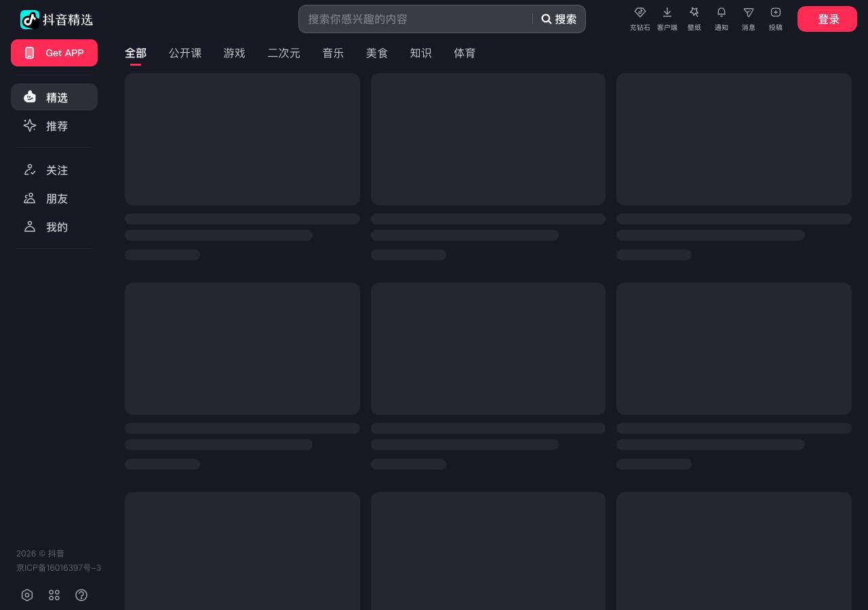This screenshot has width=868, height=610.
Task: Click the 抖音精选 logo
Action: point(56,20)
